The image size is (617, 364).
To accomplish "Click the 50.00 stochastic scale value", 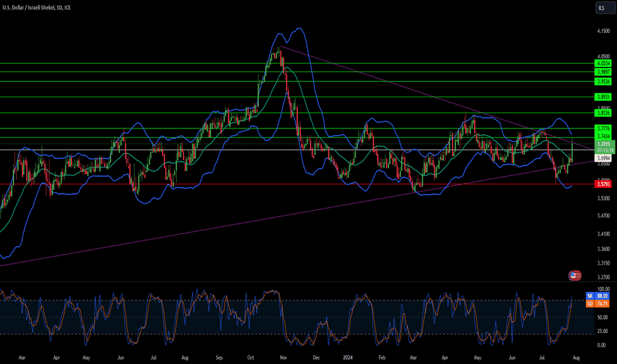I will coord(602,317).
